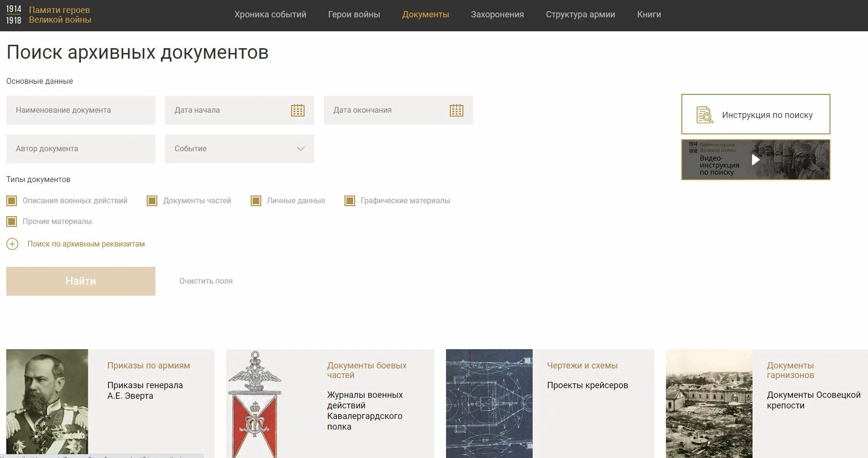Viewport: 868px width, 458px height.
Task: Click the 1914 1918 site logo
Action: [13, 15]
